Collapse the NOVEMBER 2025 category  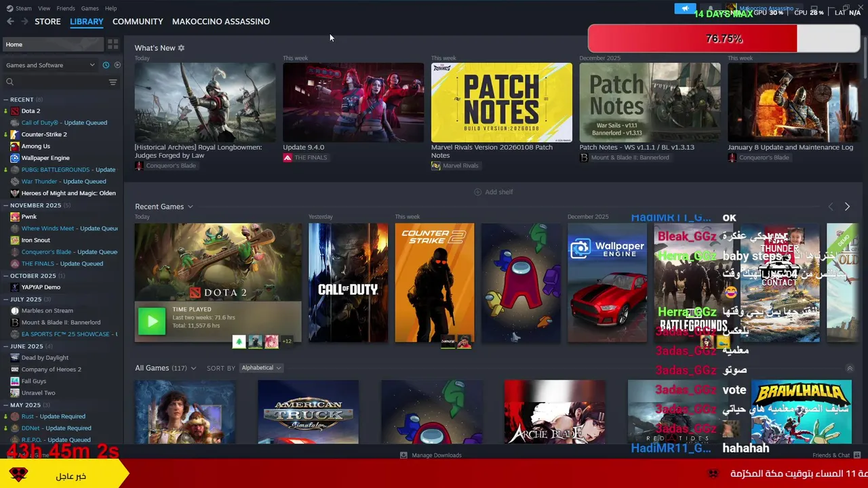pos(5,205)
